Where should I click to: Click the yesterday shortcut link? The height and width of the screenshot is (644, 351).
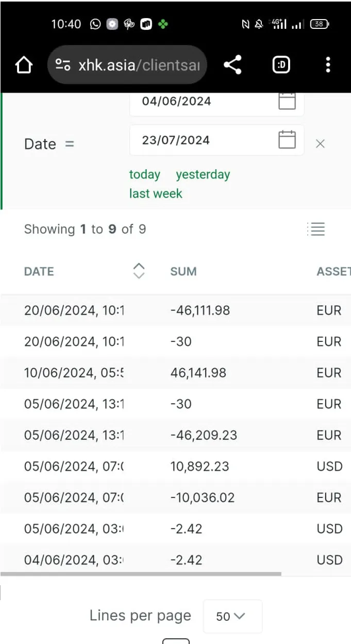tap(203, 175)
